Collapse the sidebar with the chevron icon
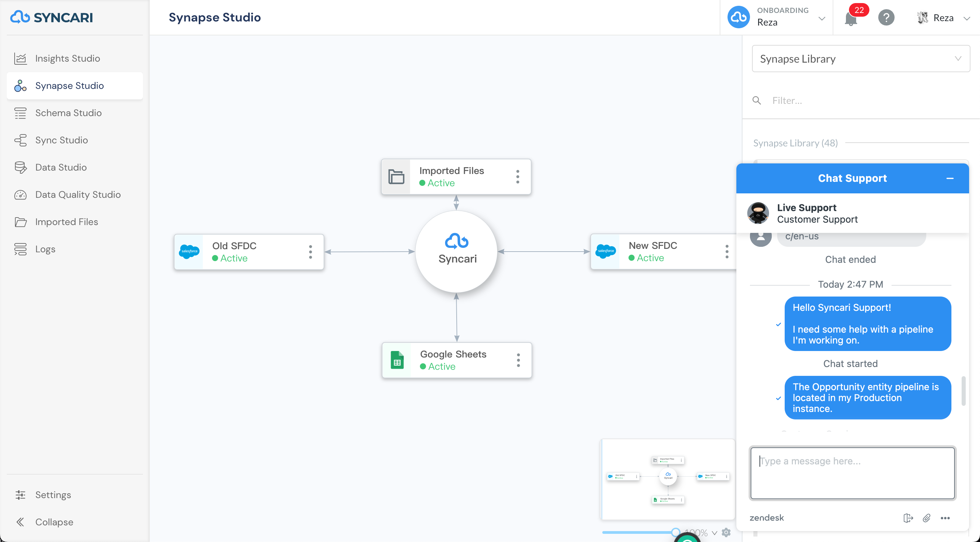 [x=20, y=522]
